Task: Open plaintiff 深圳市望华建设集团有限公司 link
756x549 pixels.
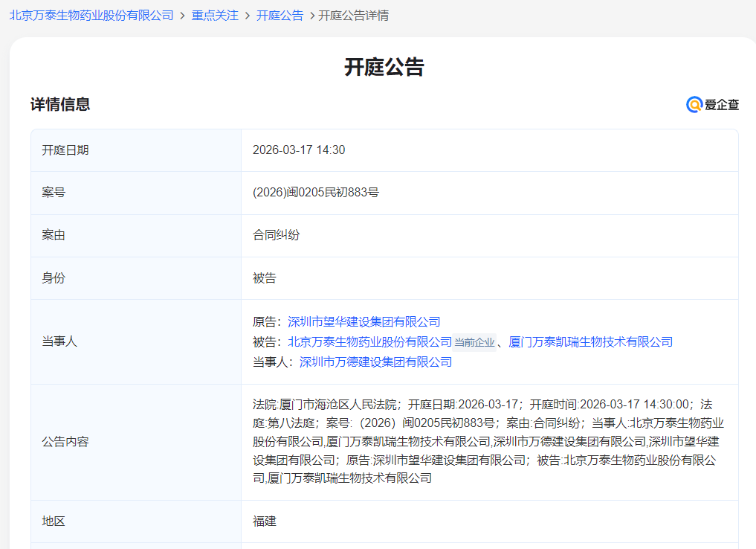Action: coord(364,321)
